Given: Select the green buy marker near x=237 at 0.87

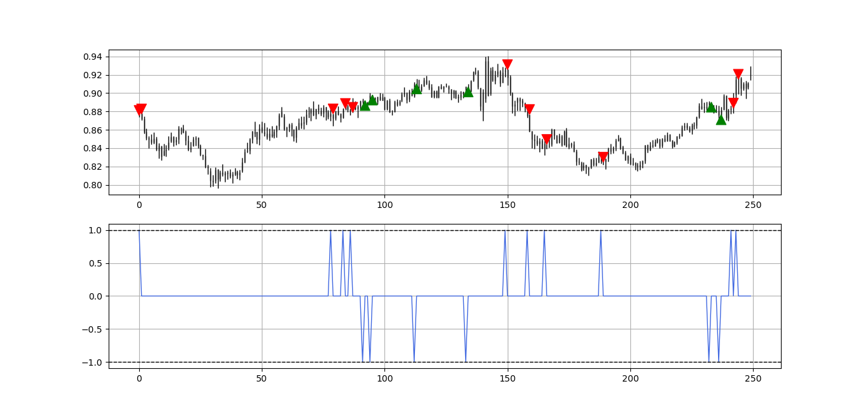Looking at the screenshot, I should 721,119.
